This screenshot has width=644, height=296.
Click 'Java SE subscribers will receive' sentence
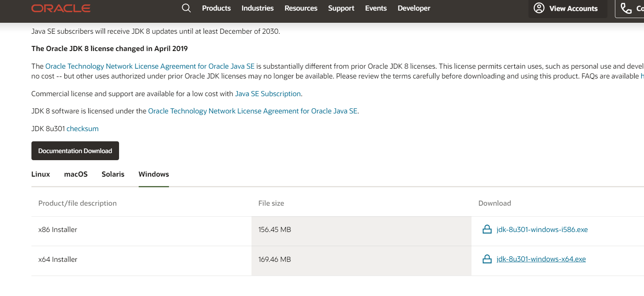click(156, 31)
